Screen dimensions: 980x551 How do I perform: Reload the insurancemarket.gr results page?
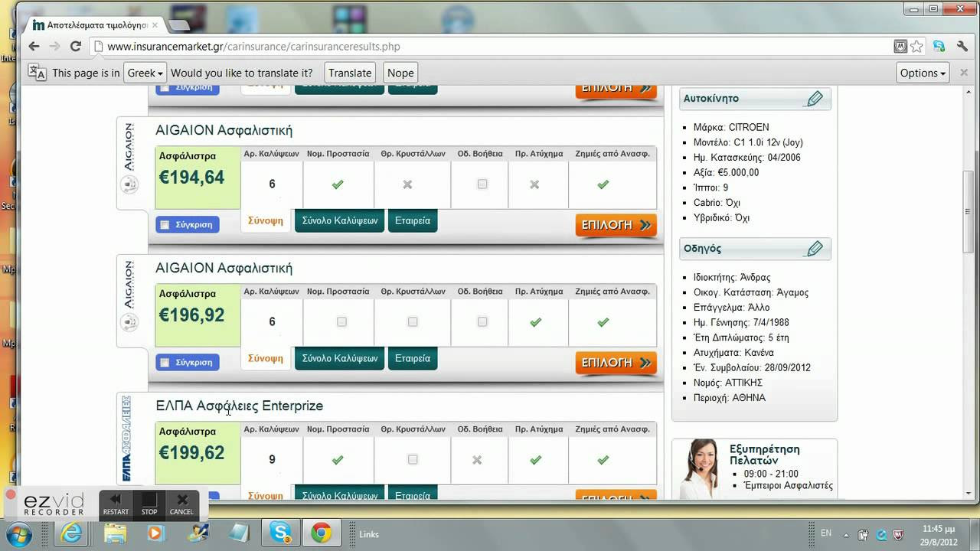75,46
